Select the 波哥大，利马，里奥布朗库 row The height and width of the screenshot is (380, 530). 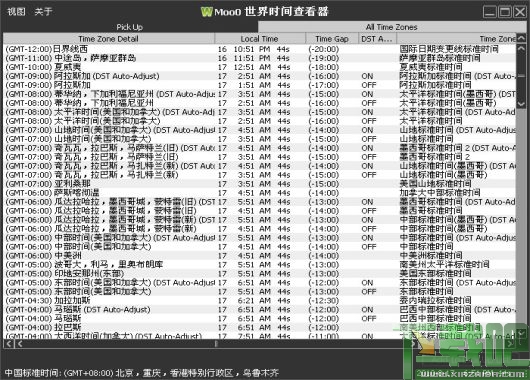tap(260, 265)
